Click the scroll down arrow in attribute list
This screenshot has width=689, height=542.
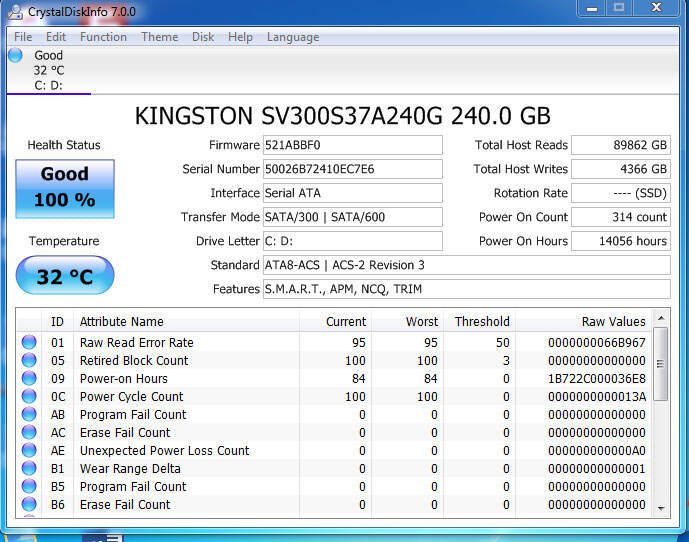[x=661, y=507]
